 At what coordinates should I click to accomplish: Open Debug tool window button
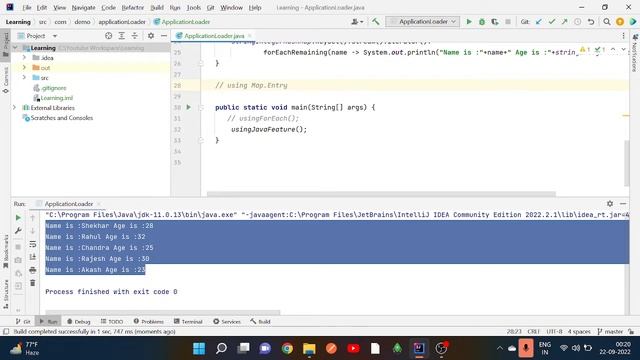point(79,322)
